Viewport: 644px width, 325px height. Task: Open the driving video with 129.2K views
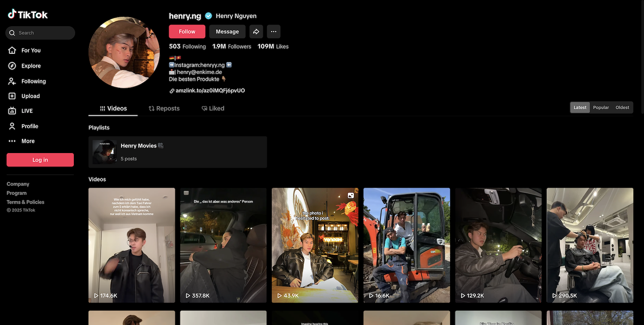tap(498, 245)
